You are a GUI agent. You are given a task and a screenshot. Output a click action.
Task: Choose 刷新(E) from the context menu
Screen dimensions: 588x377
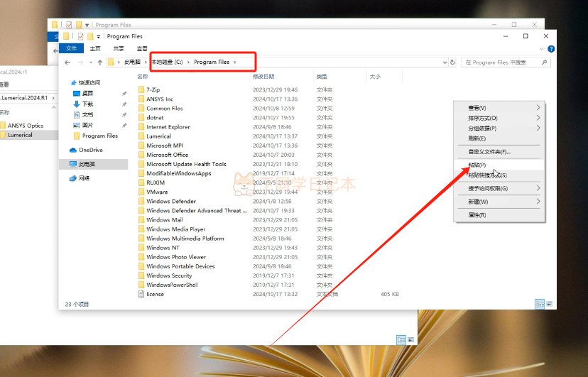coord(477,138)
